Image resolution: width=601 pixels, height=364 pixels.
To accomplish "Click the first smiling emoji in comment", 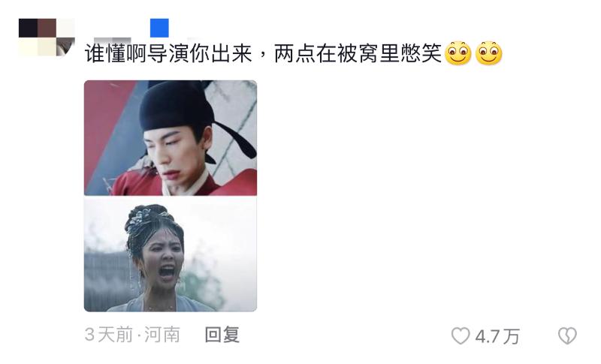I will pyautogui.click(x=458, y=53).
